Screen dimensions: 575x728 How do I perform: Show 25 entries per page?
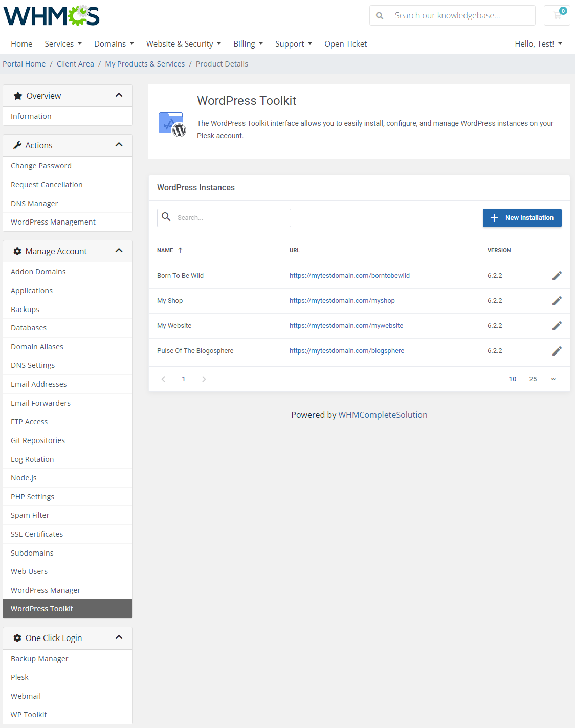coord(533,379)
